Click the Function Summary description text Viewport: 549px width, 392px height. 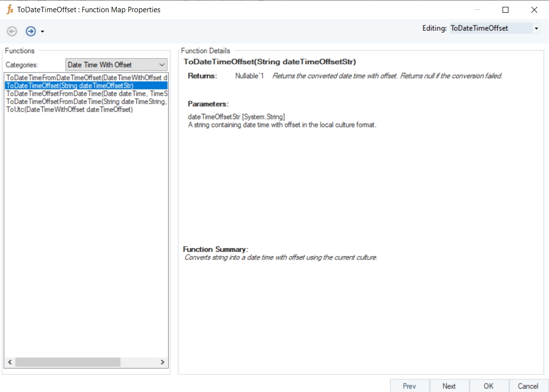tap(281, 258)
